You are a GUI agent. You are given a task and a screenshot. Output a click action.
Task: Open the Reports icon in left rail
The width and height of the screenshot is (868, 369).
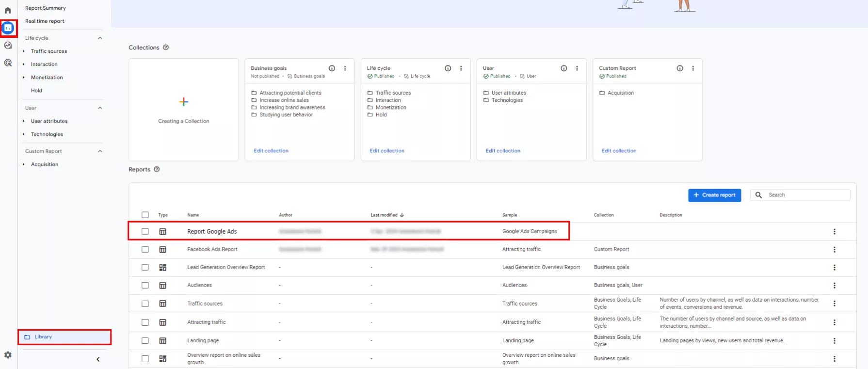tap(8, 28)
